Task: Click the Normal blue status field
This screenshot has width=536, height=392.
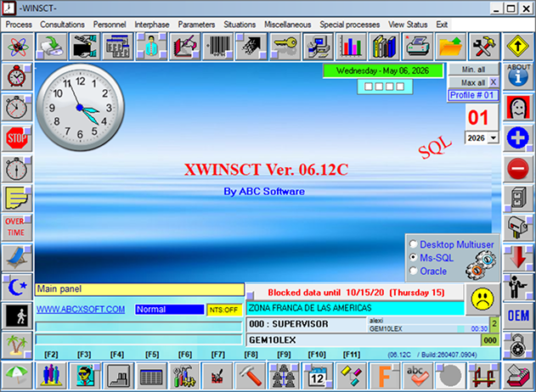Action: [170, 310]
